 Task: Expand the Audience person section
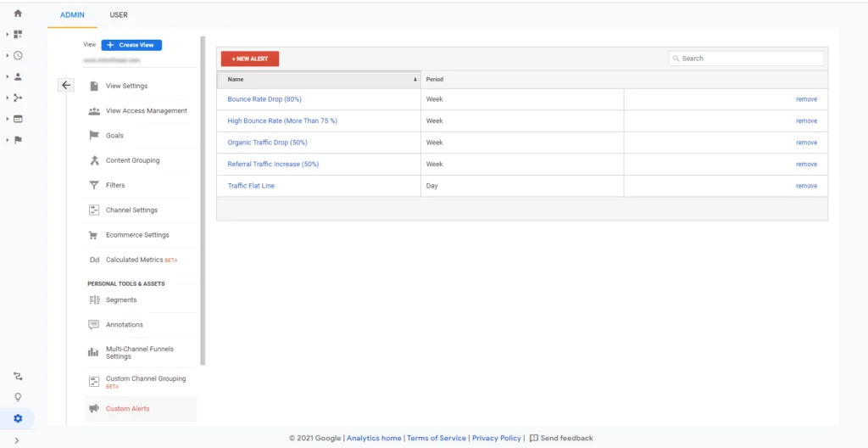point(18,76)
